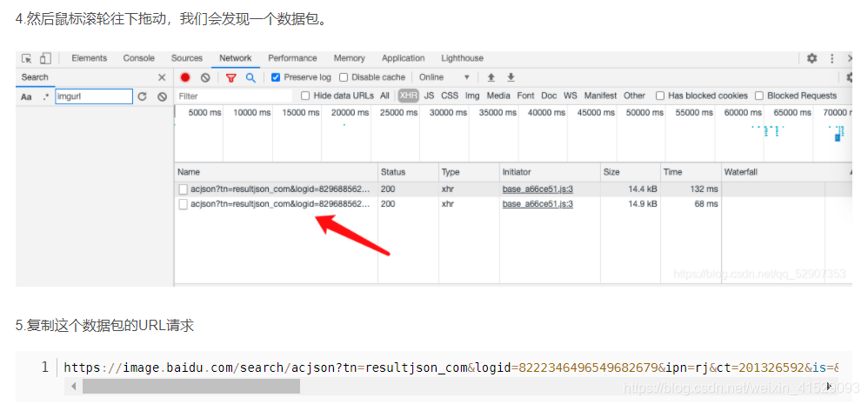Tick the checkbox of the 14.9 kB acjson request

click(184, 204)
